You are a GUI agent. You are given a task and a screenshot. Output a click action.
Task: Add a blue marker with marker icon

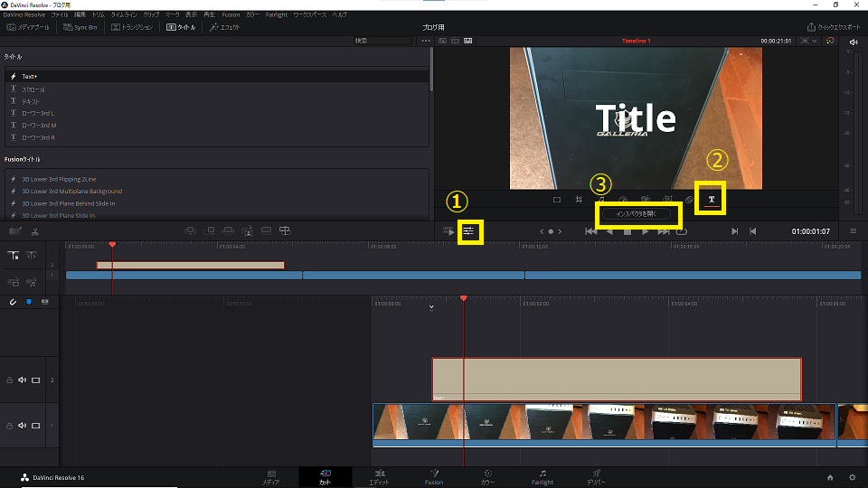pos(29,302)
